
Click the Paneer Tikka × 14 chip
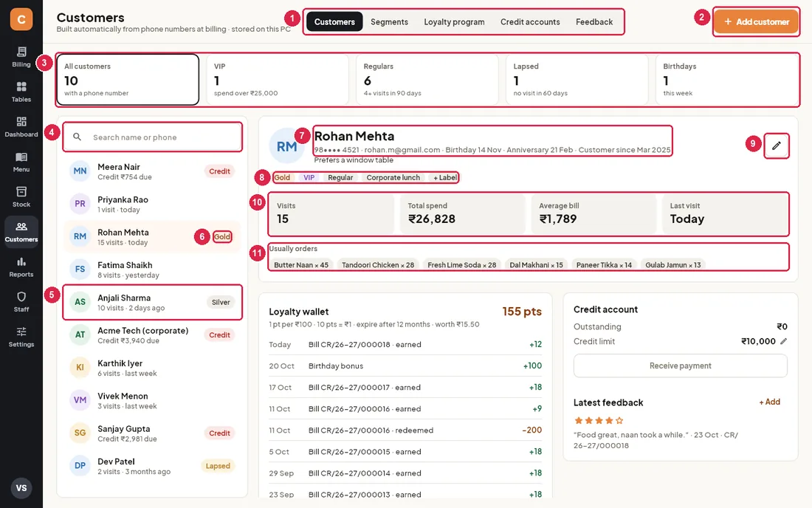(604, 264)
